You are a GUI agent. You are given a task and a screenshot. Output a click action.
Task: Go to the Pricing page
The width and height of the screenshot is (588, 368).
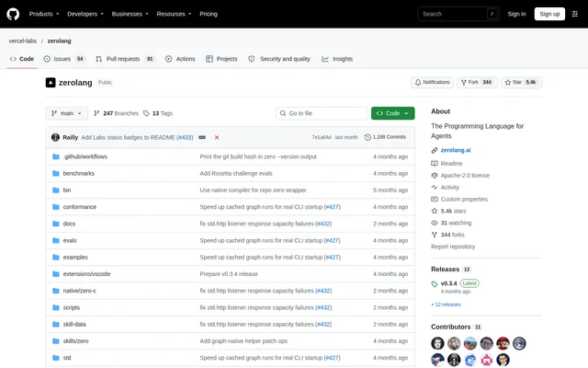point(209,14)
